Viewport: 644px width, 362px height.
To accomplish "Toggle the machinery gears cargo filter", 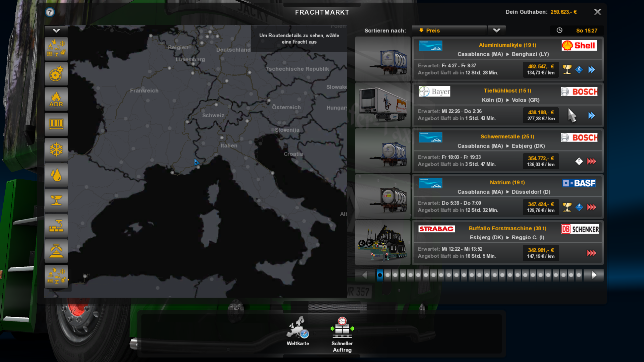I will 56,74.
